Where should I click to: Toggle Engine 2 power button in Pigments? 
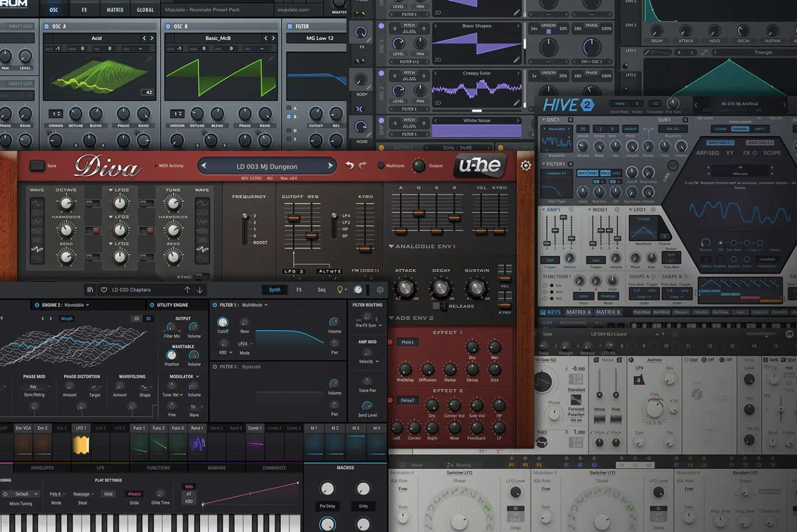point(37,305)
